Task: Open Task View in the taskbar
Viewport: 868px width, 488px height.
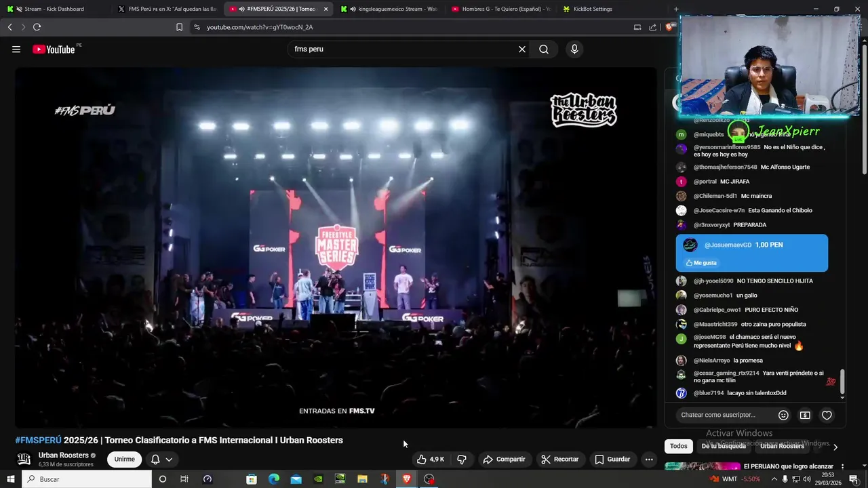Action: pyautogui.click(x=184, y=479)
